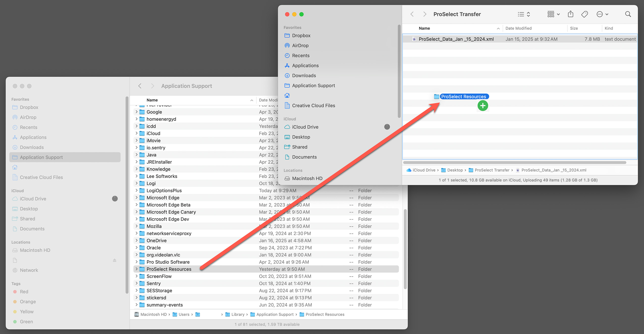Open the Group By grid dropdown
This screenshot has height=334, width=644.
(x=553, y=14)
